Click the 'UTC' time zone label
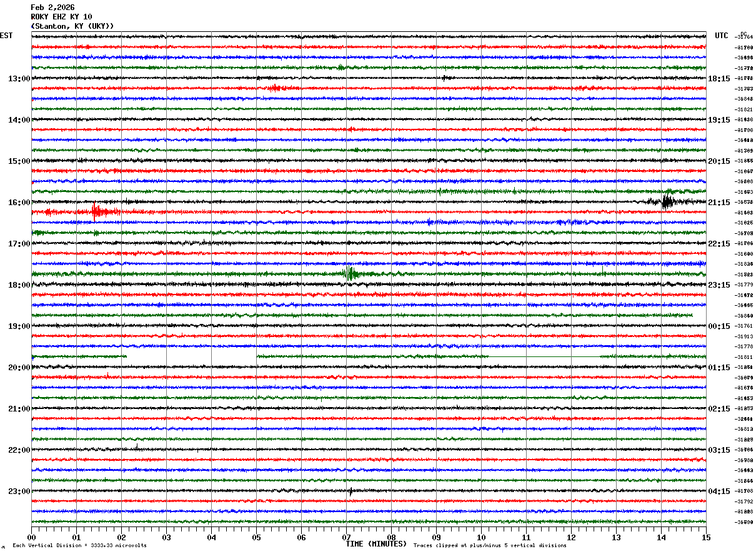The image size is (756, 554). (722, 36)
